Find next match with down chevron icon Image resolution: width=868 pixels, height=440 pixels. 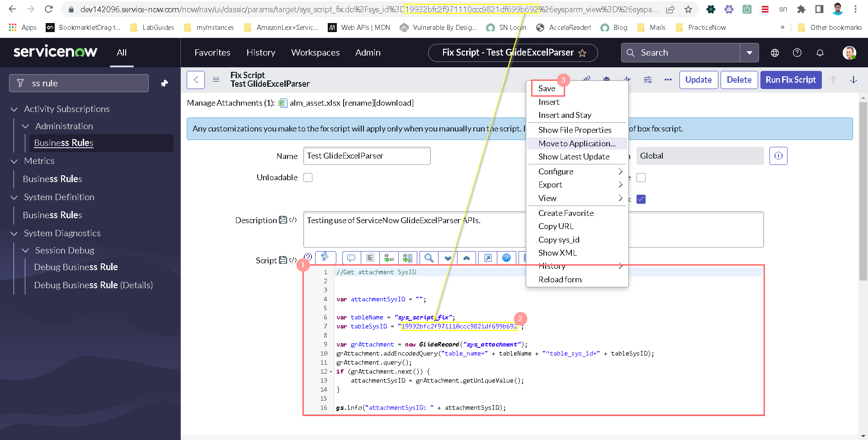click(x=448, y=258)
